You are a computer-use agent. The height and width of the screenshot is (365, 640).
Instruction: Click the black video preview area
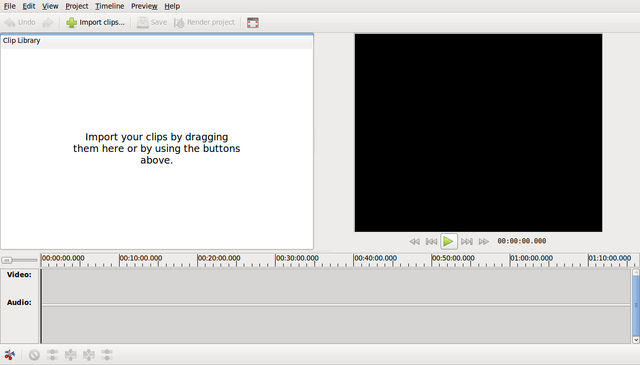pos(478,133)
